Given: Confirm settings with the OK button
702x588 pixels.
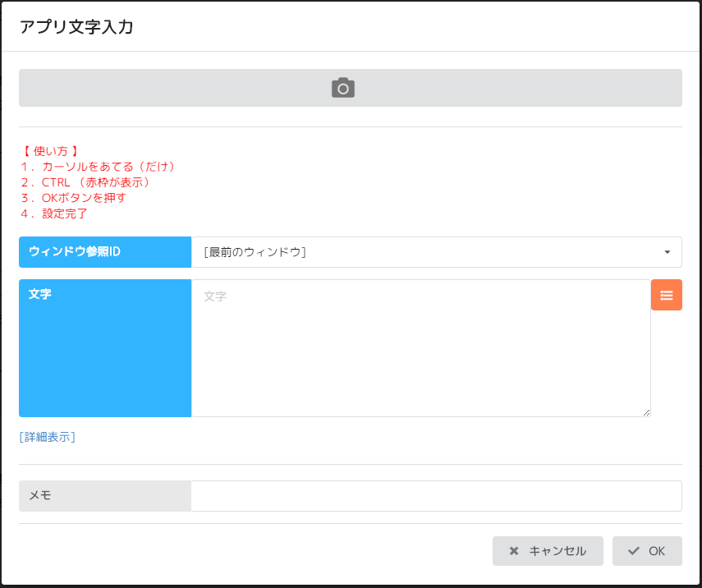Looking at the screenshot, I should [x=647, y=551].
